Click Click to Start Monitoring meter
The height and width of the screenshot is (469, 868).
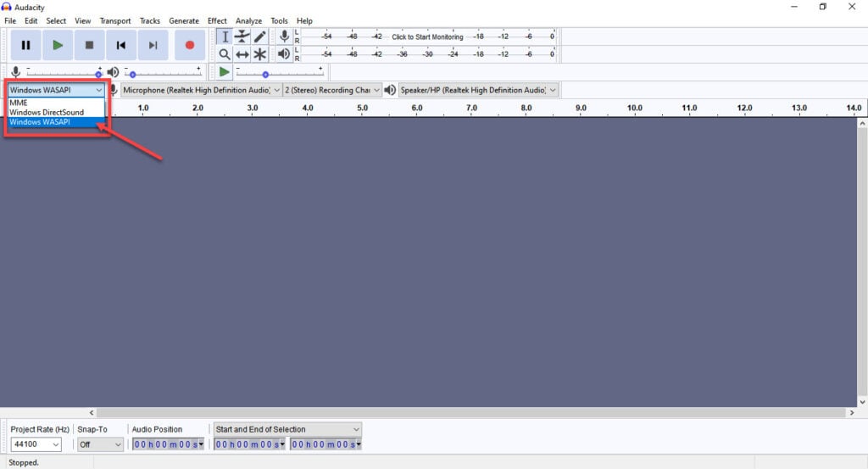427,36
